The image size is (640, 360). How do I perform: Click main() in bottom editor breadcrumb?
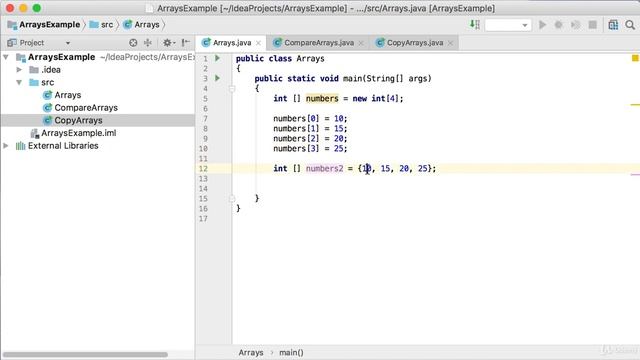(291, 353)
